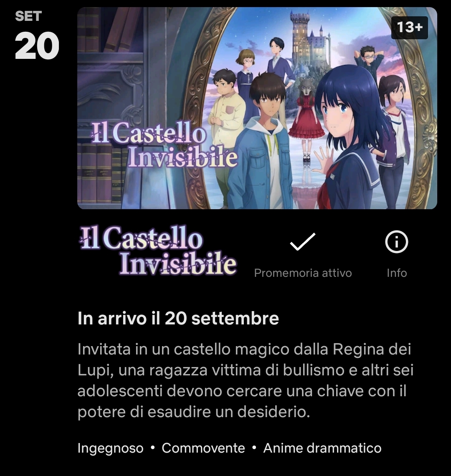This screenshot has height=476, width=451.
Task: Click the title logo inside the poster
Action: [x=164, y=145]
